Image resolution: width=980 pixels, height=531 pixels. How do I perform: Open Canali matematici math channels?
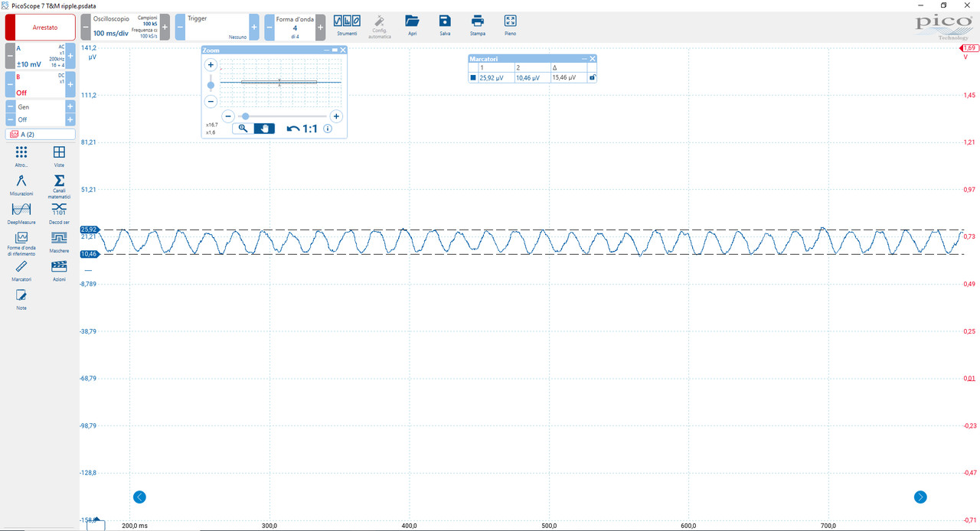pyautogui.click(x=59, y=187)
